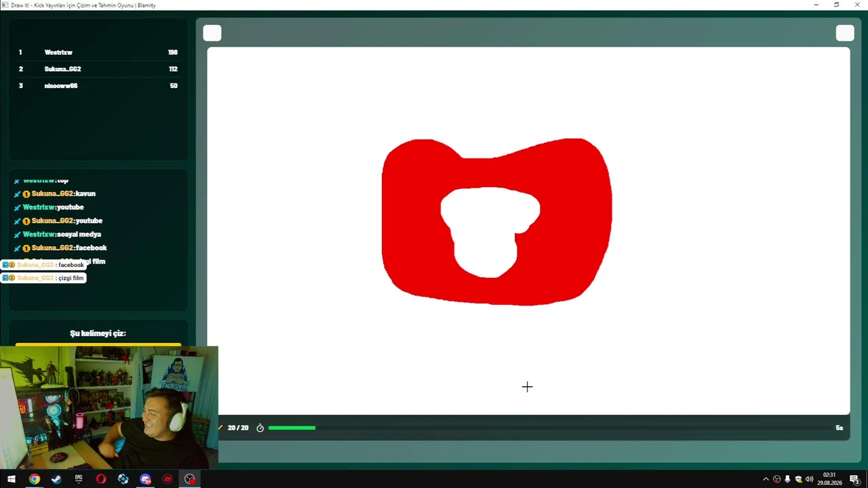Viewport: 868px width, 488px height.
Task: Open the red circular app in the taskbar
Action: tap(167, 479)
